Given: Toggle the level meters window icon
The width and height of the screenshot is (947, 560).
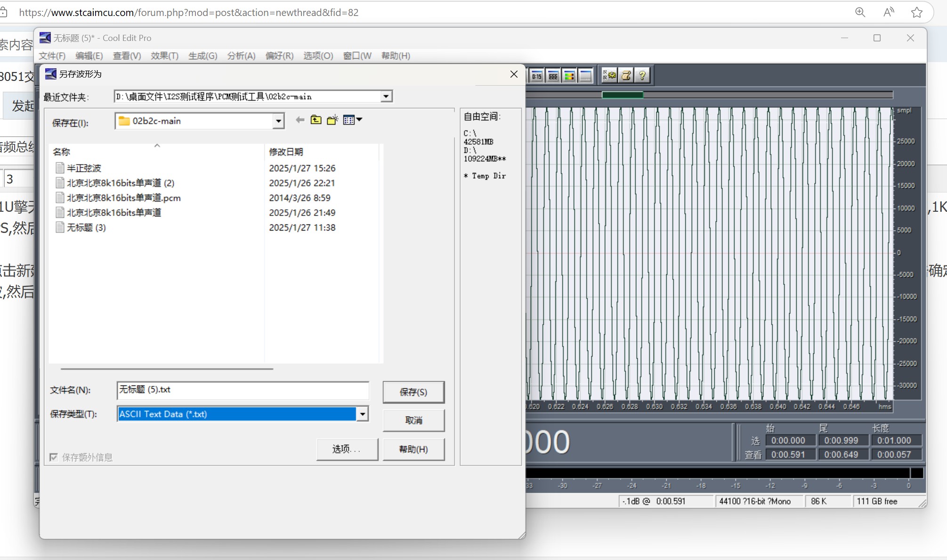Looking at the screenshot, I should coord(569,76).
